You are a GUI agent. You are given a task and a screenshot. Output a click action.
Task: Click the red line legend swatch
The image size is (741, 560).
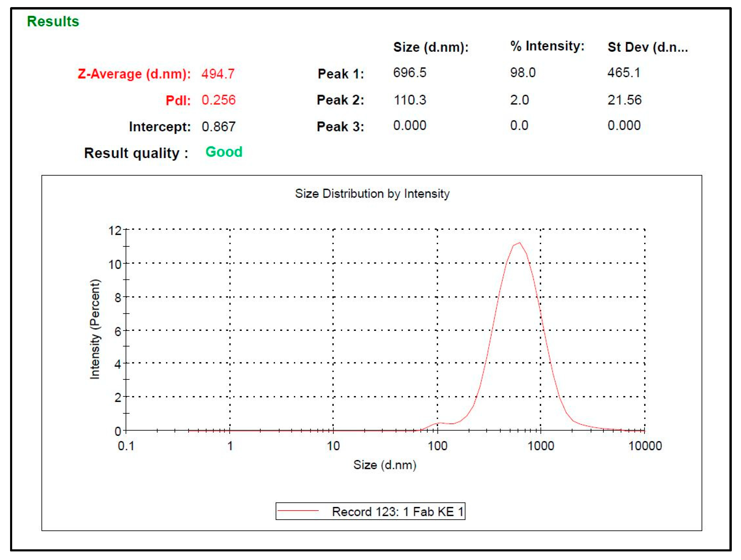298,511
